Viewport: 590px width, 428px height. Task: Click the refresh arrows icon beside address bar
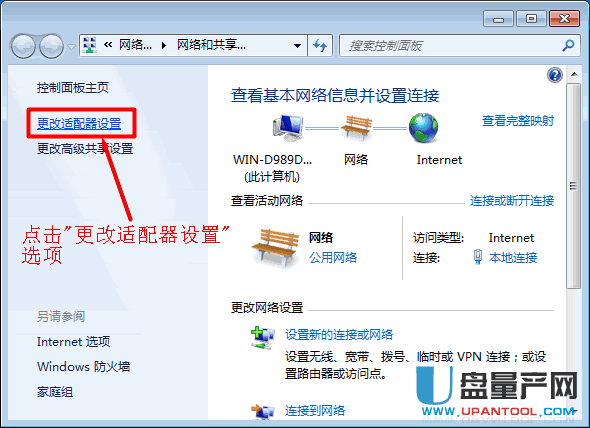(x=320, y=46)
